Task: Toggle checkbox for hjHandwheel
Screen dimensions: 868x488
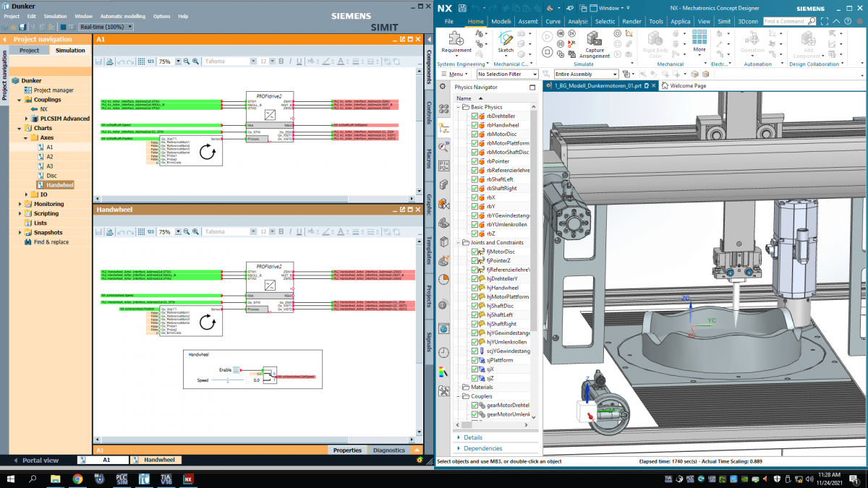Action: (x=475, y=288)
